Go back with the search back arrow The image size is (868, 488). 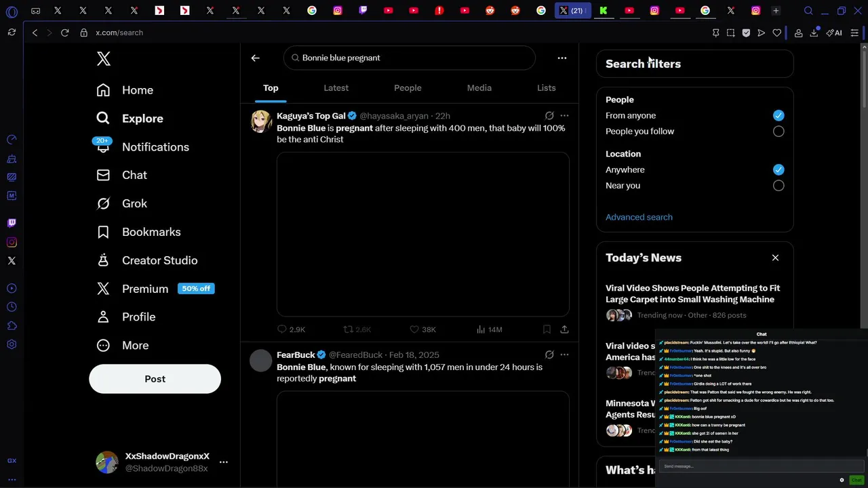coord(255,58)
